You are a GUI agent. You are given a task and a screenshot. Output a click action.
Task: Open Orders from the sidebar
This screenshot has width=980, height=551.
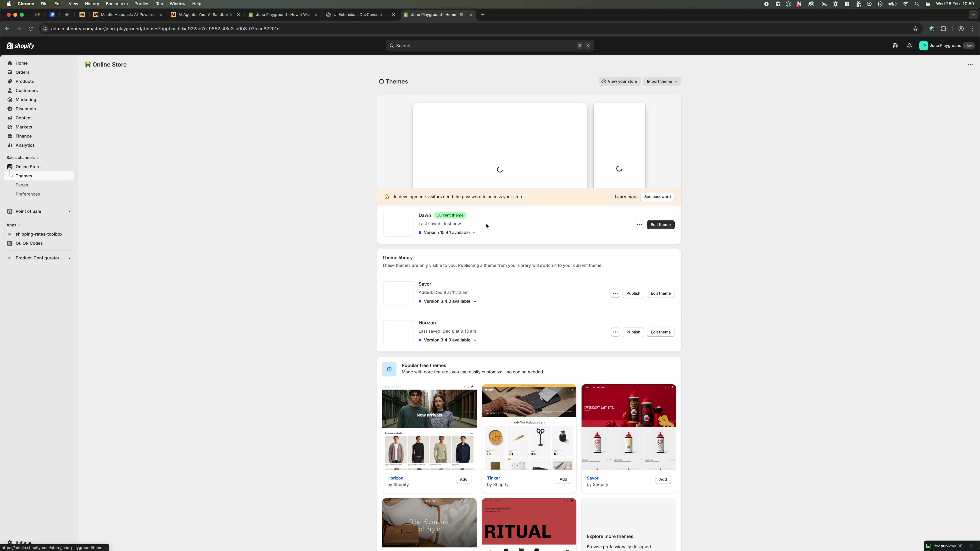tap(22, 72)
